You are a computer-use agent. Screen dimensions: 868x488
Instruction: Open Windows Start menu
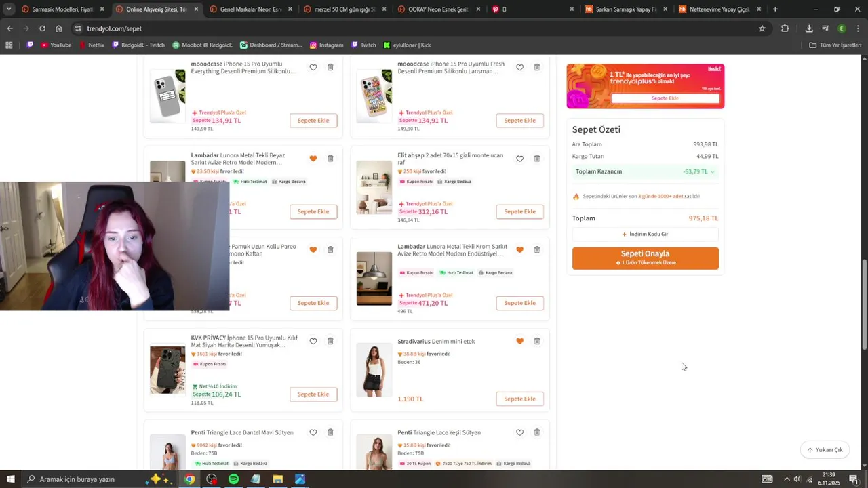(x=10, y=479)
